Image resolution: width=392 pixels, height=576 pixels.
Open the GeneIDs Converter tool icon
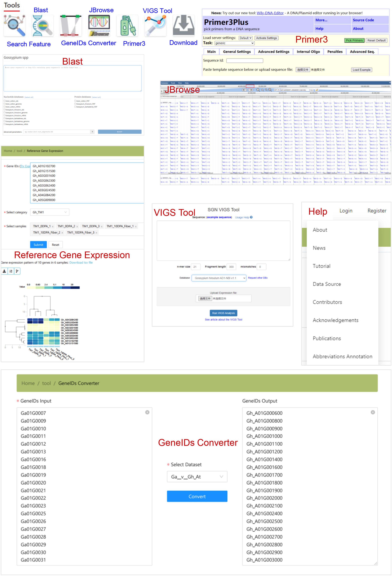[71, 26]
